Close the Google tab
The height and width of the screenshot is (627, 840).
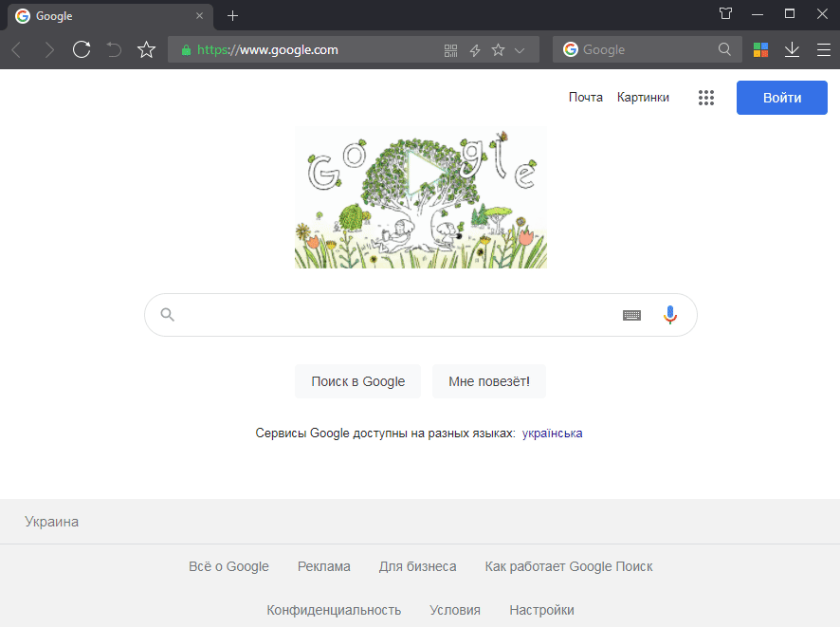[199, 16]
